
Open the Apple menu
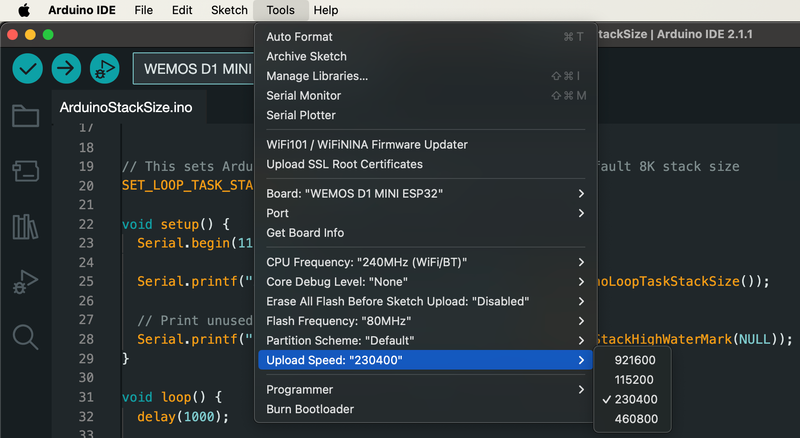(x=24, y=10)
